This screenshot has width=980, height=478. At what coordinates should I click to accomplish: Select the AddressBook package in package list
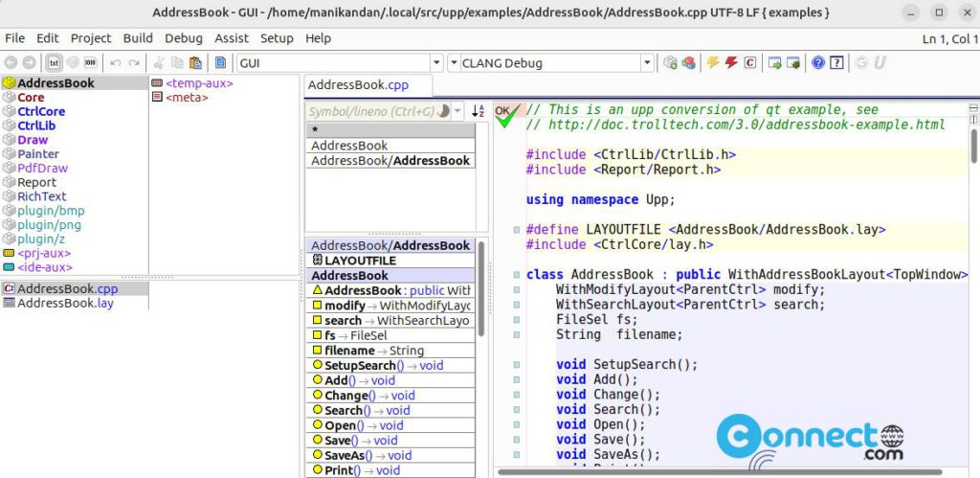[x=74, y=82]
